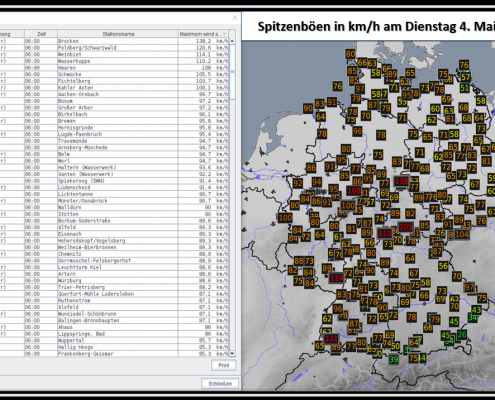Select the Trier-Petrisberg row
Image resolution: width=495 pixels, height=400 pixels.
tap(114, 287)
